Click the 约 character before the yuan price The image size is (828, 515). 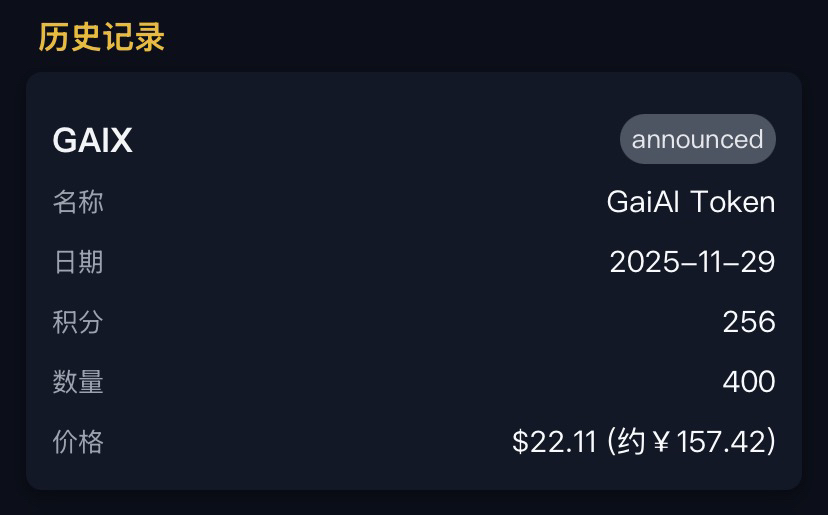point(633,442)
